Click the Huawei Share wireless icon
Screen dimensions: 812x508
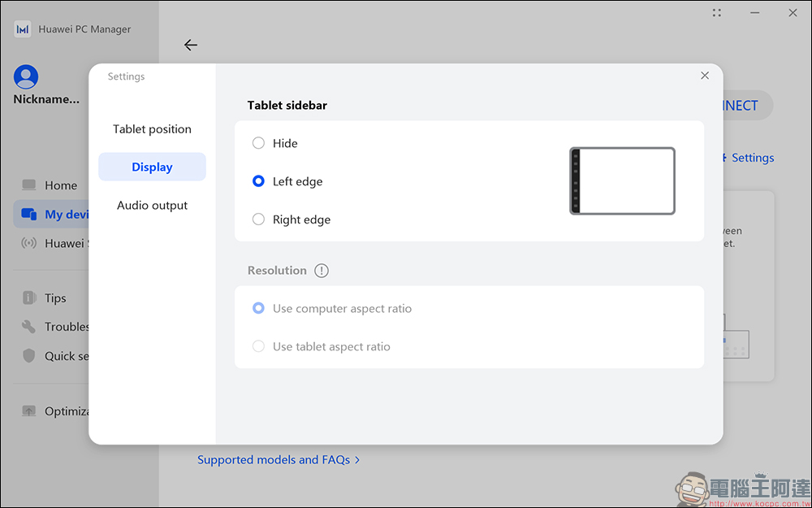coord(29,243)
